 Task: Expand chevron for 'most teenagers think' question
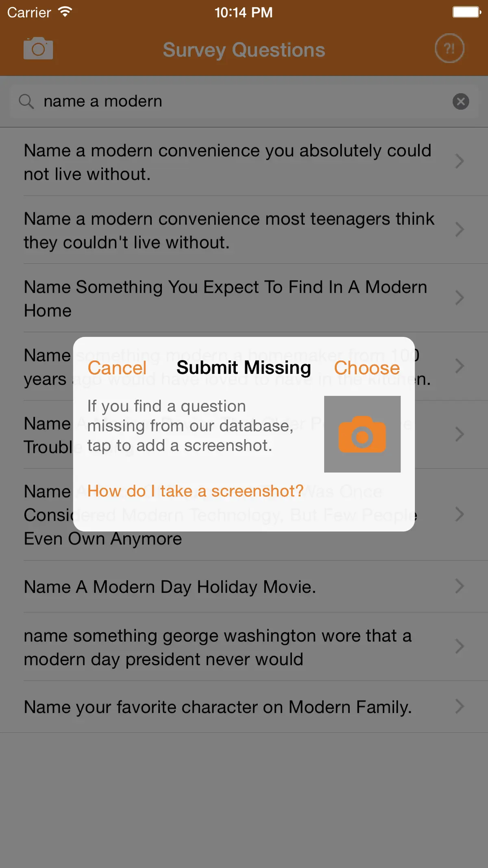460,230
